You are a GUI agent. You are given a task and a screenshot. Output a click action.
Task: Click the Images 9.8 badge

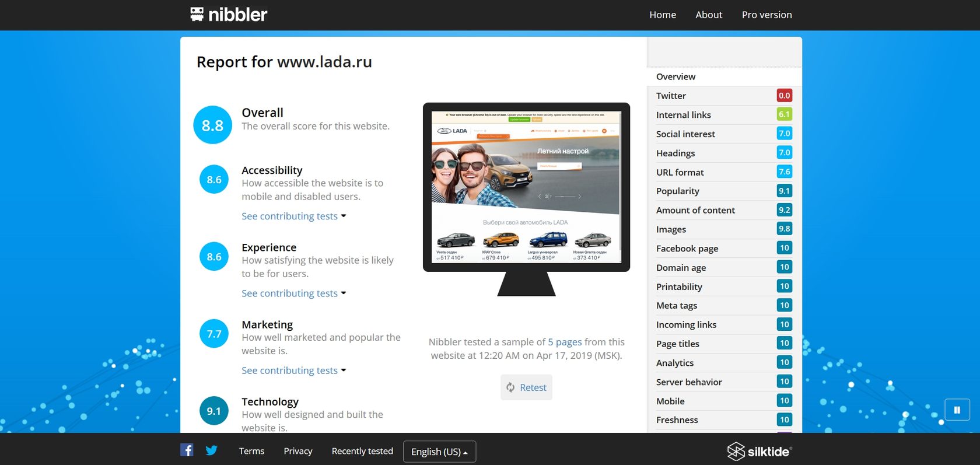click(785, 229)
